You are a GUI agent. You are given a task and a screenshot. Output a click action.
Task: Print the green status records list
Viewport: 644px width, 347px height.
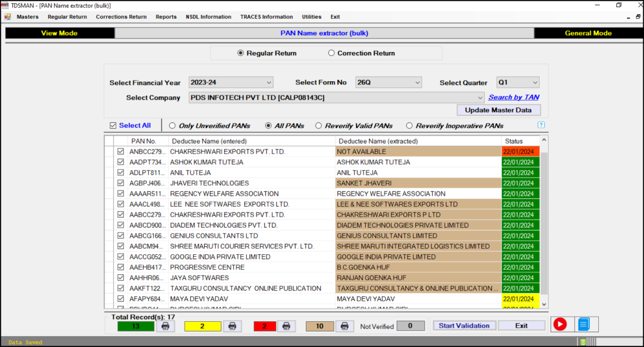(166, 326)
